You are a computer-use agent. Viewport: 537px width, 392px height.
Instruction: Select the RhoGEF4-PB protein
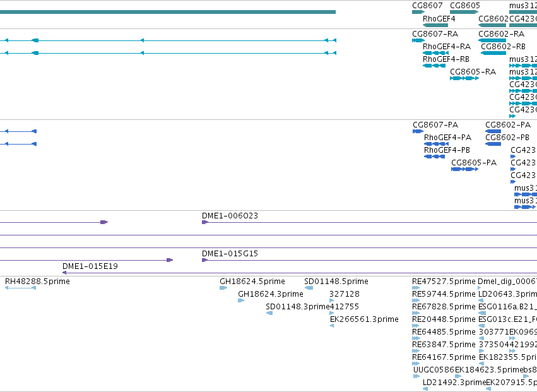coord(447,150)
